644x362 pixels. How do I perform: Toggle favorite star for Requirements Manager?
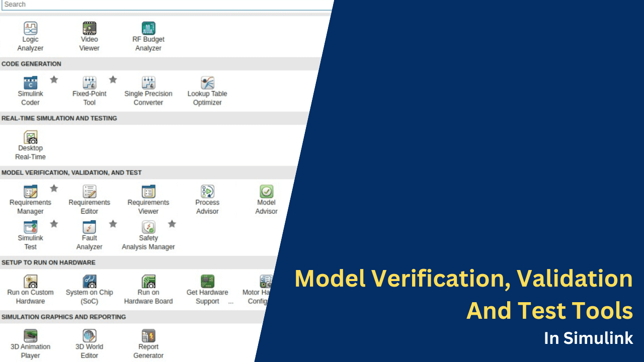(x=54, y=188)
